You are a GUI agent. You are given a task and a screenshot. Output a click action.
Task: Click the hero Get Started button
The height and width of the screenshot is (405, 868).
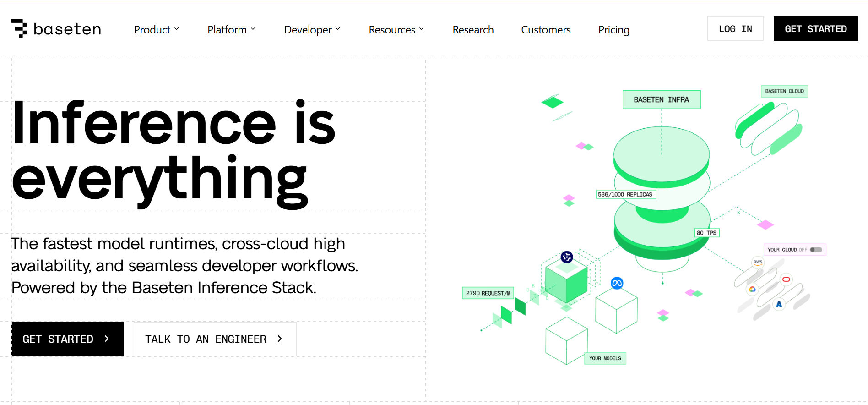pos(67,339)
